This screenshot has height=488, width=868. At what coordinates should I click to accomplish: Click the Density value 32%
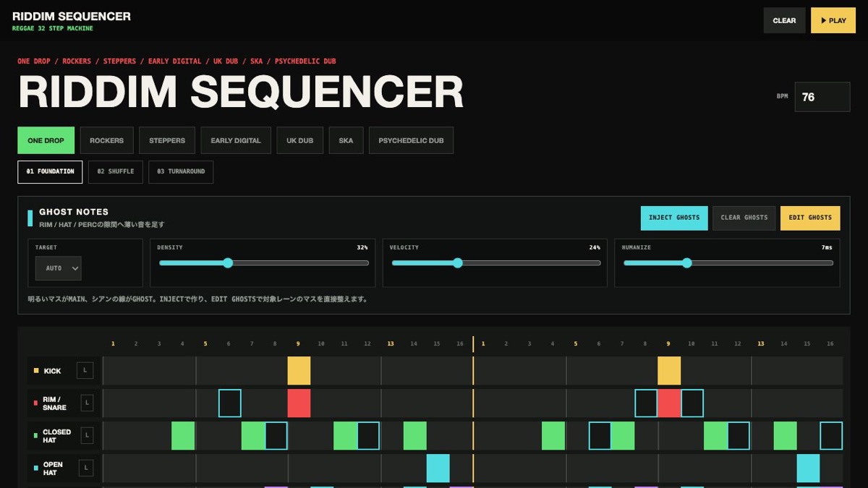pos(362,247)
